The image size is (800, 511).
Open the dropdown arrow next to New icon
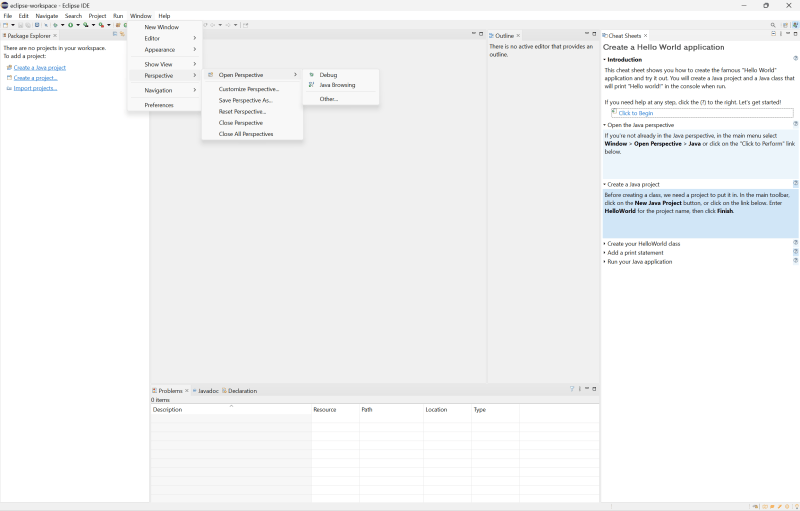pyautogui.click(x=13, y=25)
